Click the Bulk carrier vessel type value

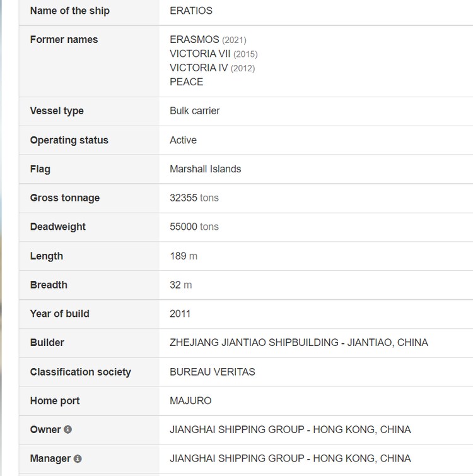tap(194, 110)
